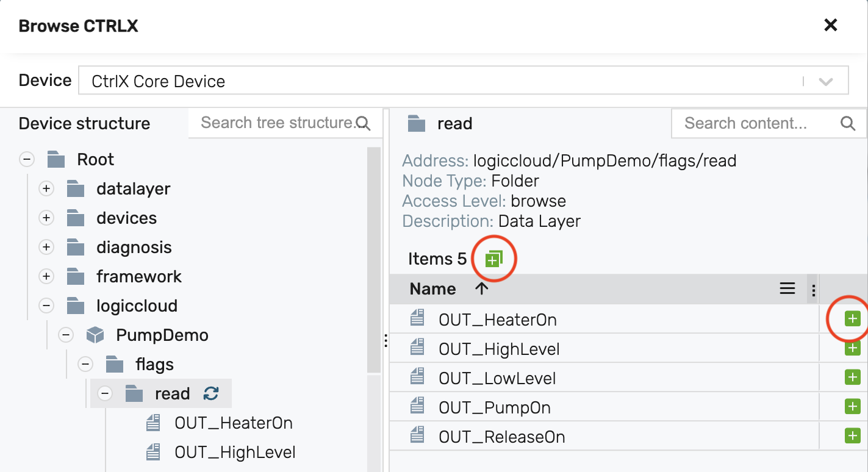The height and width of the screenshot is (472, 868).
Task: Click the add-all items icon beside Items 5
Action: click(493, 259)
